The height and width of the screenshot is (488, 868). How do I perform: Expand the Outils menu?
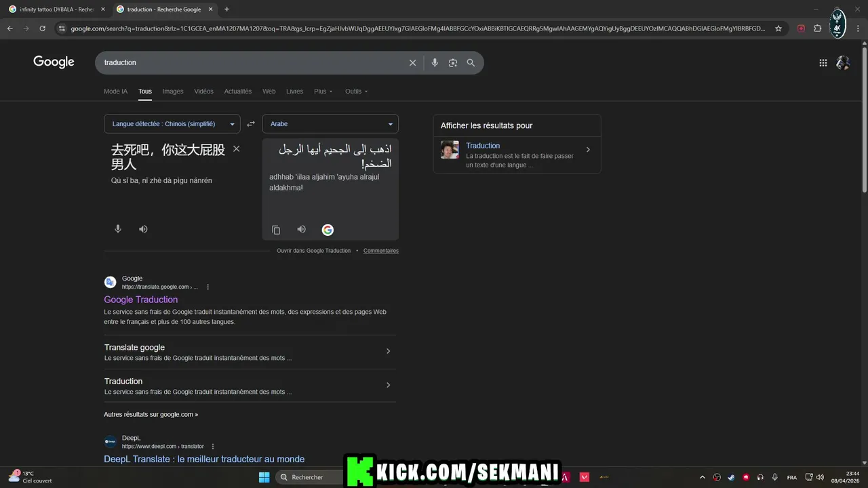coord(357,91)
